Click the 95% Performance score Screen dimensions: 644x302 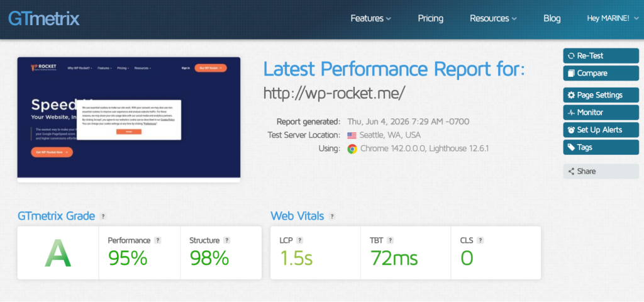click(128, 258)
